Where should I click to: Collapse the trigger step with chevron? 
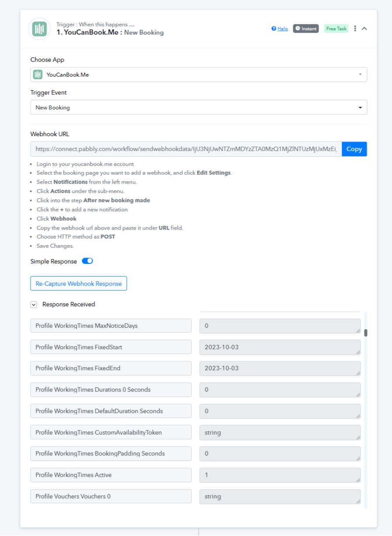click(x=364, y=28)
